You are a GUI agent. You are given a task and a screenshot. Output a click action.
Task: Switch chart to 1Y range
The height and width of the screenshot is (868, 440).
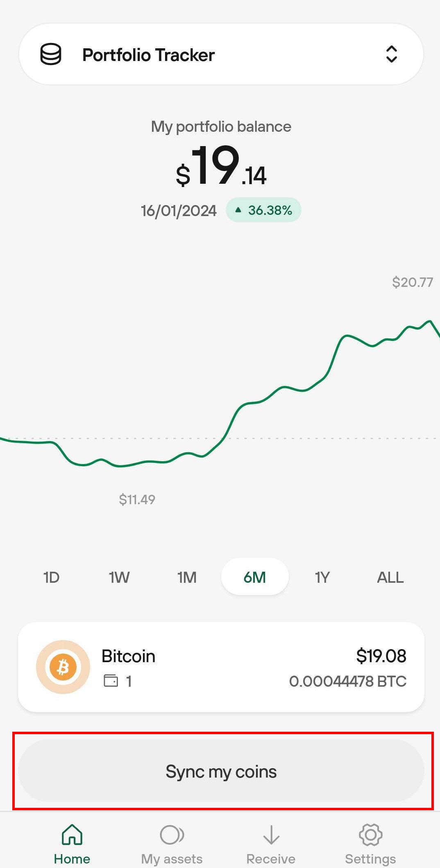(x=322, y=577)
